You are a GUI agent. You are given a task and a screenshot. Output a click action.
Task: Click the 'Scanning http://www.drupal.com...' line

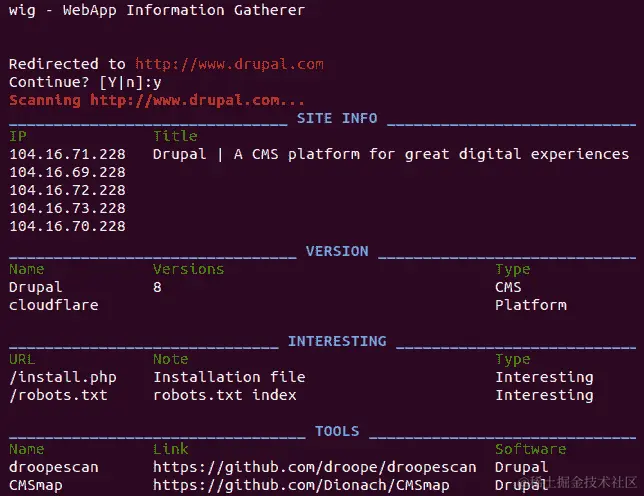pos(157,100)
